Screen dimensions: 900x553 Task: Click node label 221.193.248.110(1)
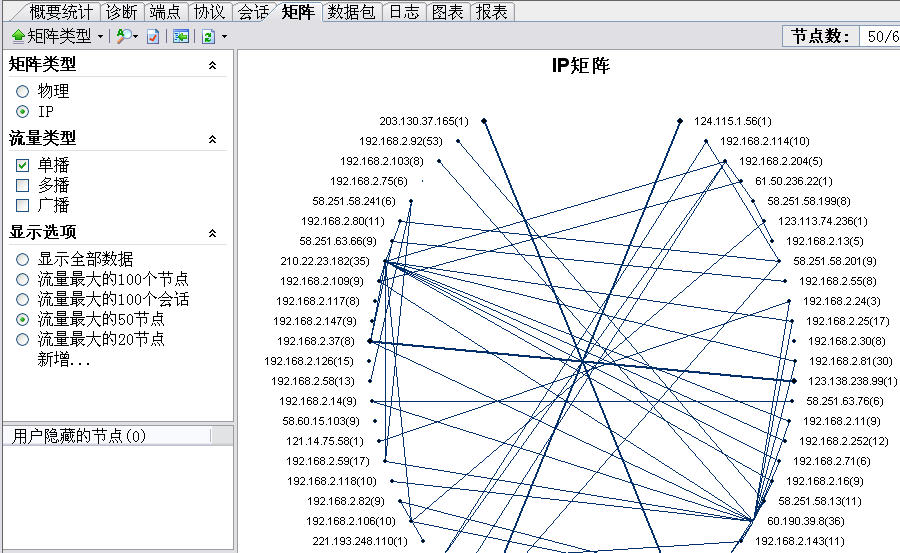pyautogui.click(x=360, y=542)
